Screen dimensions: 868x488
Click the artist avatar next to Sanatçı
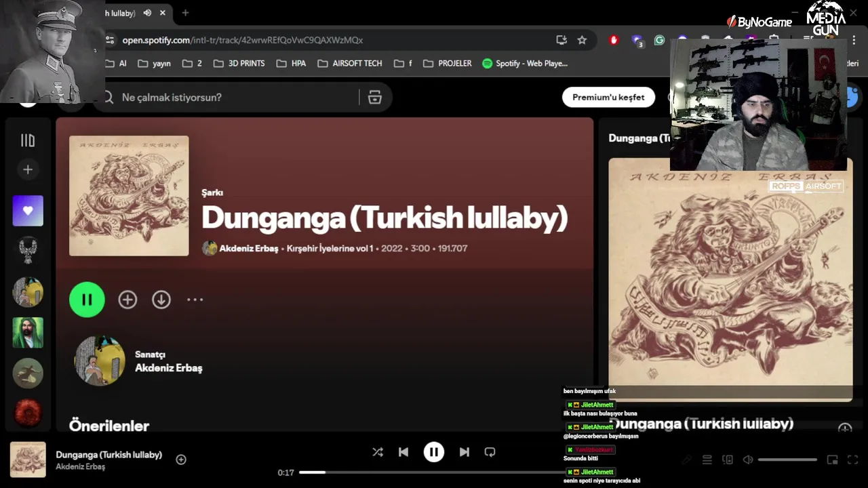click(100, 361)
